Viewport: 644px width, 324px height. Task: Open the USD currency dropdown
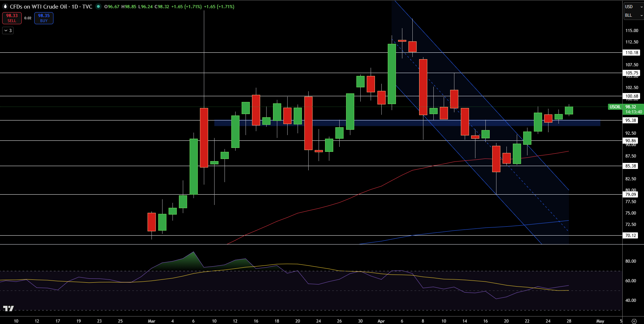(633, 6)
